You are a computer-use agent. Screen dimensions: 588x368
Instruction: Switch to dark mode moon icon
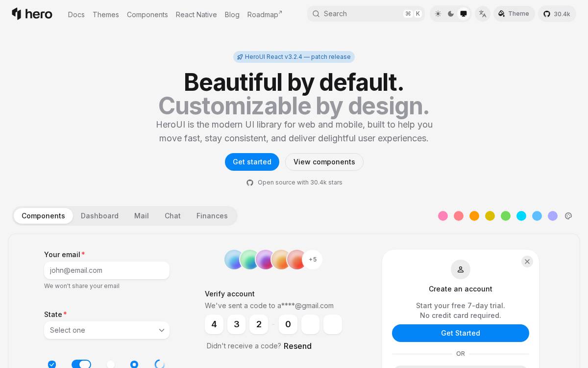451,14
